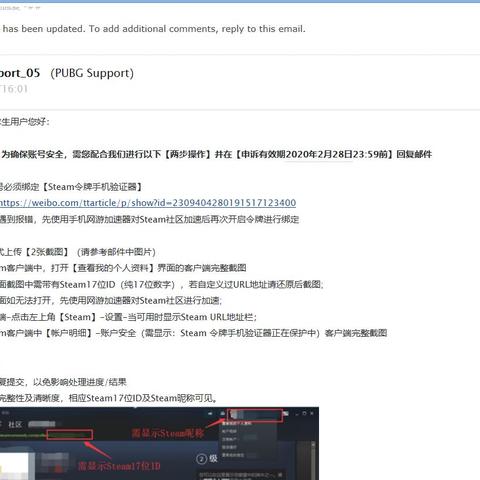Click the line requesting 【2张截图】
Image resolution: width=480 pixels, height=480 pixels.
click(x=78, y=252)
